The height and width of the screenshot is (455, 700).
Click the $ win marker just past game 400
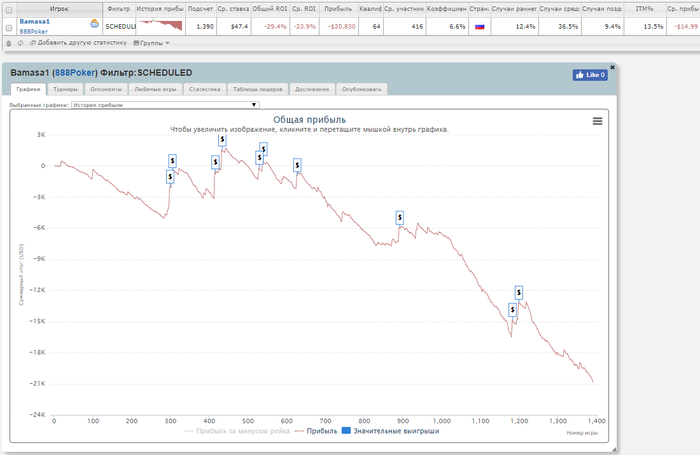coord(215,162)
